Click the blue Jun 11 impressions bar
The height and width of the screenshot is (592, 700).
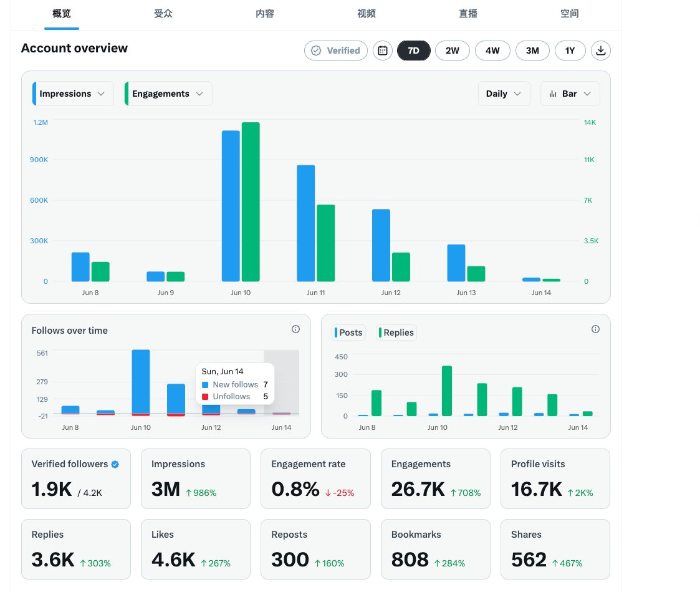(x=306, y=223)
